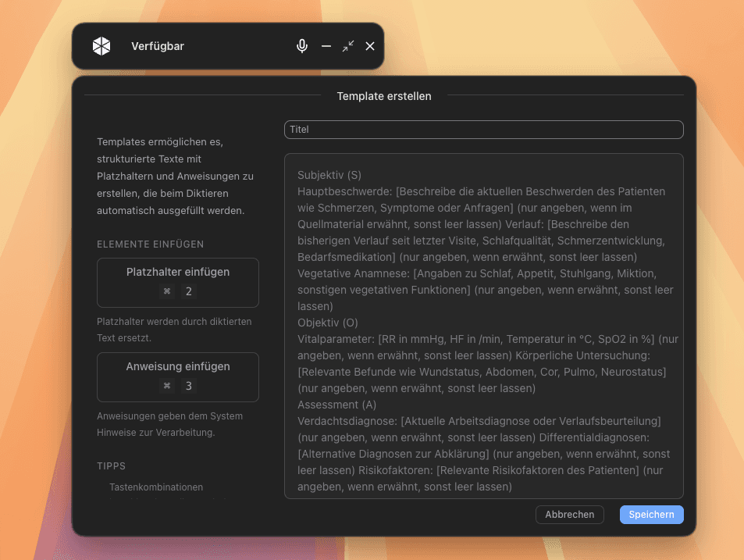This screenshot has height=560, width=744.
Task: Click the Template erstellen heading
Action: 384,96
